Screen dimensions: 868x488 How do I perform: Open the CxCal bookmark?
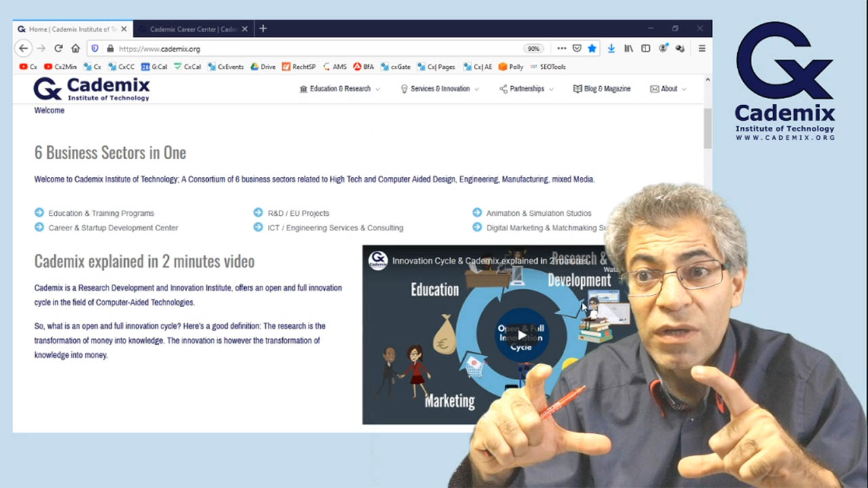tap(188, 66)
